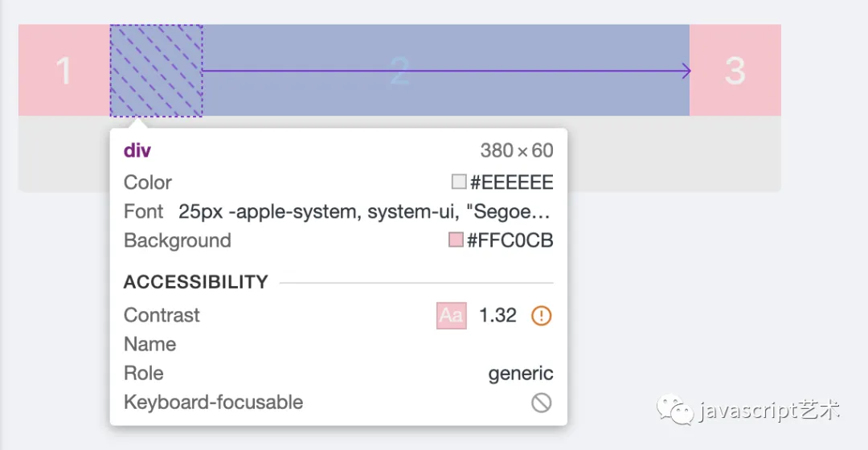This screenshot has width=868, height=450.
Task: Click the Font value text in tooltip
Action: click(364, 211)
